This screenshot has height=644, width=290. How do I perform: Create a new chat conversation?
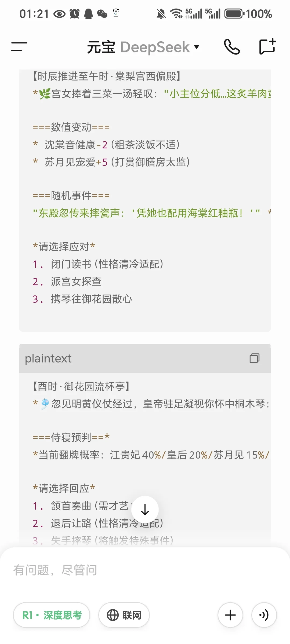pyautogui.click(x=267, y=46)
